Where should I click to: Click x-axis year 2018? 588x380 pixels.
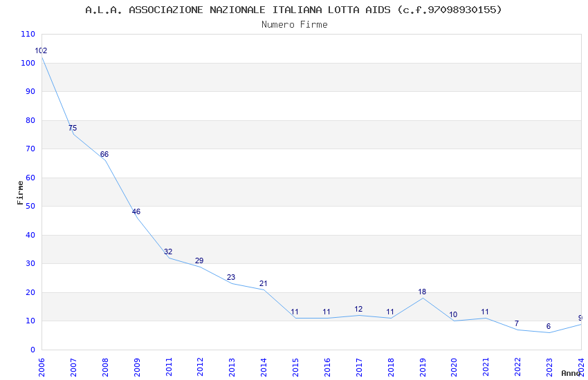[391, 368]
